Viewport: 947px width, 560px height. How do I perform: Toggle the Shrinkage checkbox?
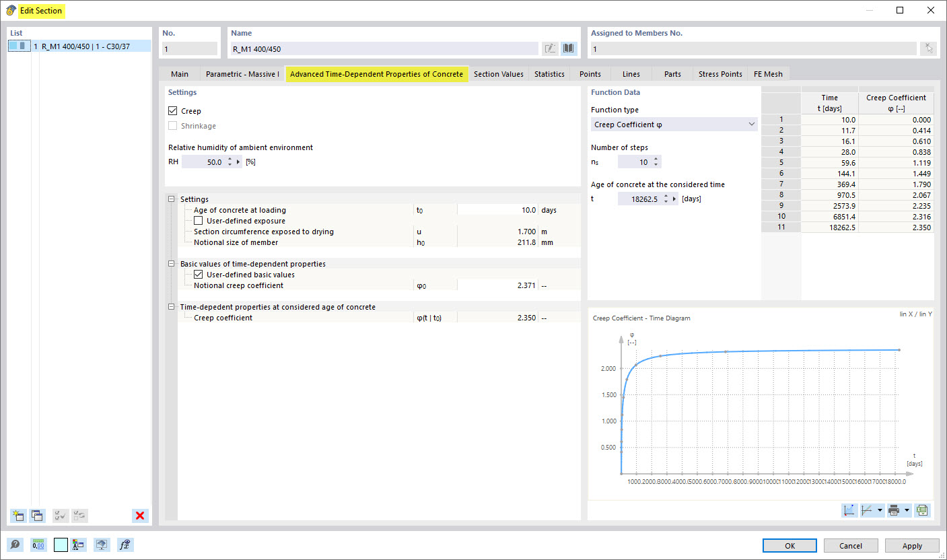[173, 126]
